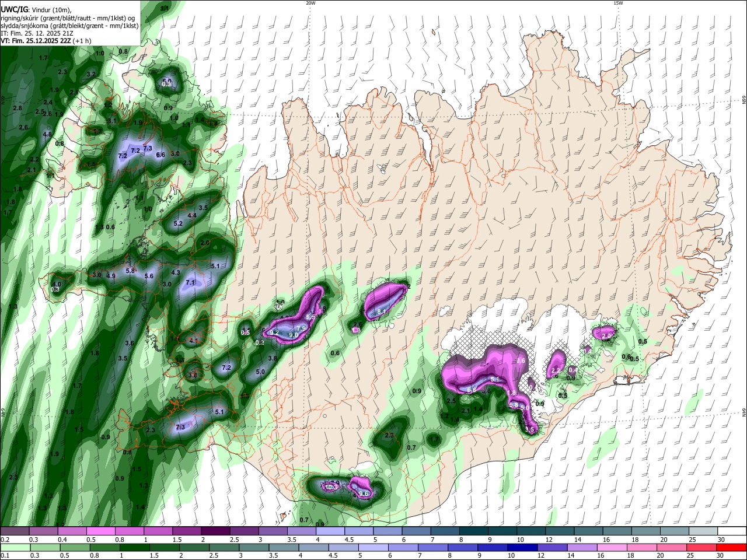This screenshot has height=560, width=747.
Task: Click the 4.3 precipitation value
Action: click(x=176, y=272)
